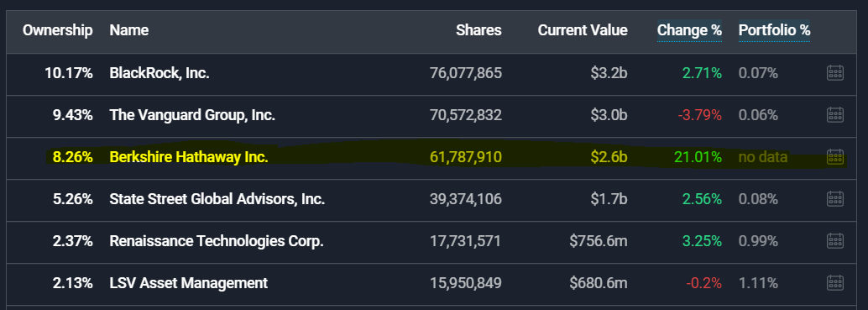Click ownership value 2.37%
This screenshot has width=868, height=310.
72,241
